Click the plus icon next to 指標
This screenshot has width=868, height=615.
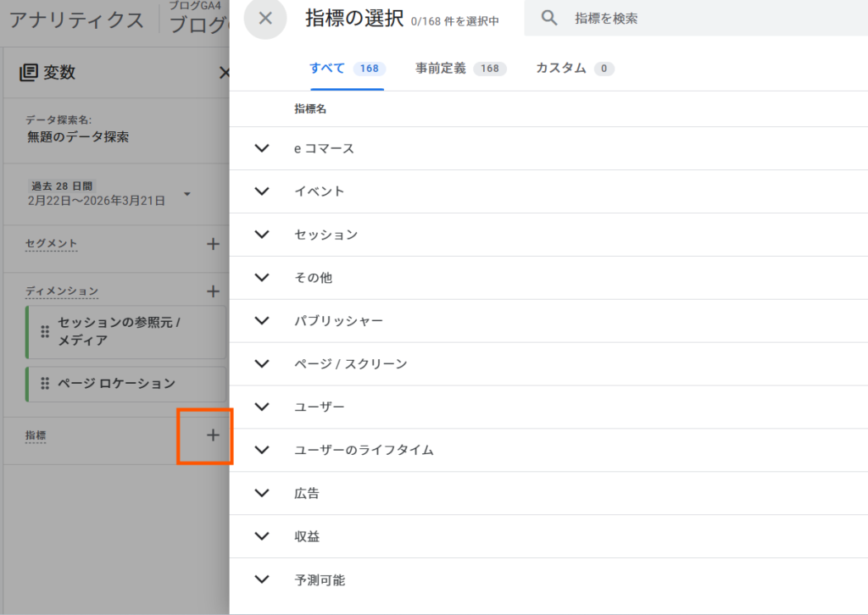coord(213,435)
